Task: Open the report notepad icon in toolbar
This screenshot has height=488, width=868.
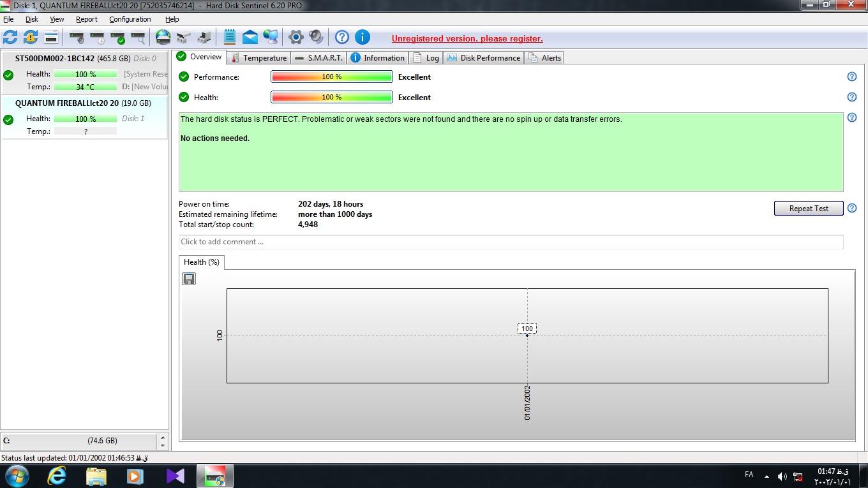Action: point(230,37)
